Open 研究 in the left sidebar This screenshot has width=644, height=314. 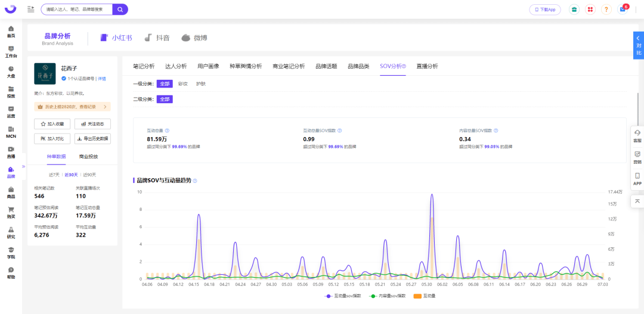click(x=11, y=233)
